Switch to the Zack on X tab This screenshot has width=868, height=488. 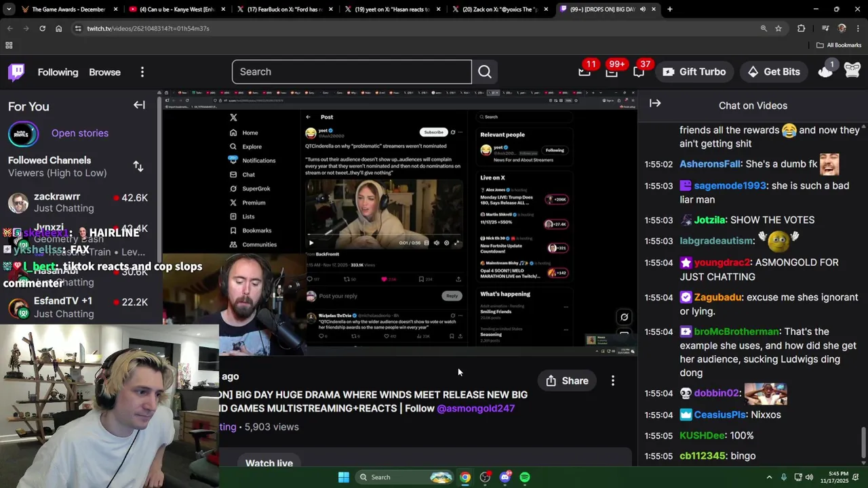pos(500,9)
